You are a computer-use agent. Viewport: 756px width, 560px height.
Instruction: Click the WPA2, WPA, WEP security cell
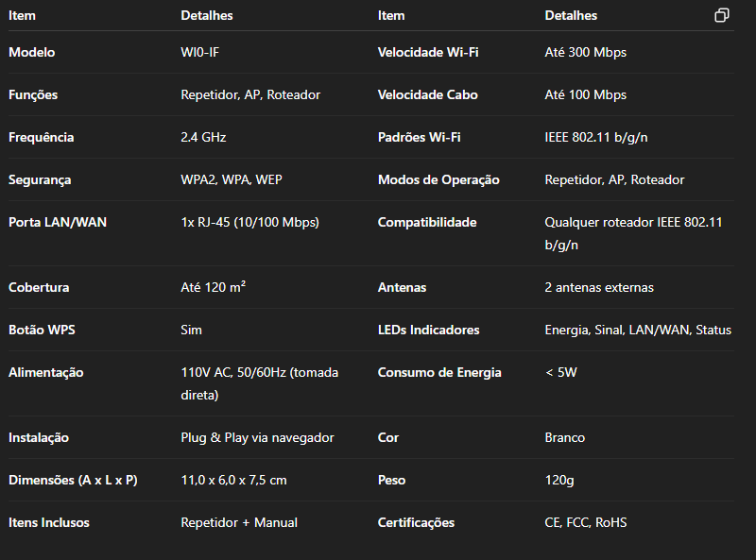click(x=232, y=179)
